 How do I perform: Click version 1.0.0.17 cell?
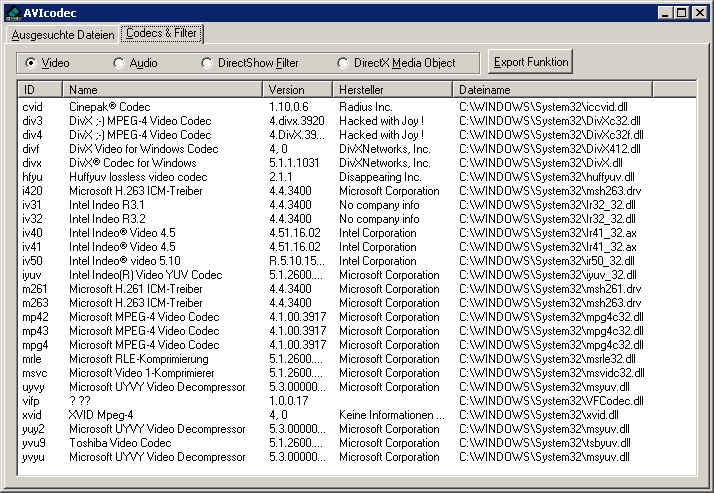289,402
